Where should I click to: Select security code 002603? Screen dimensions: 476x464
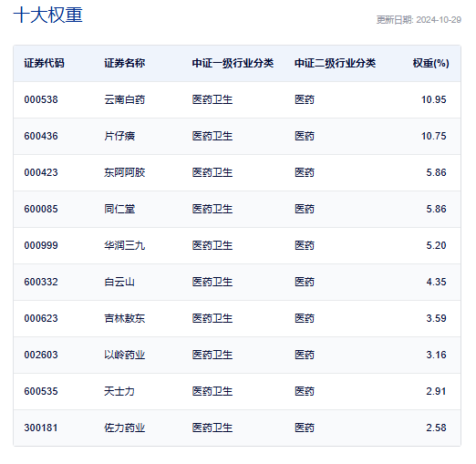click(41, 355)
